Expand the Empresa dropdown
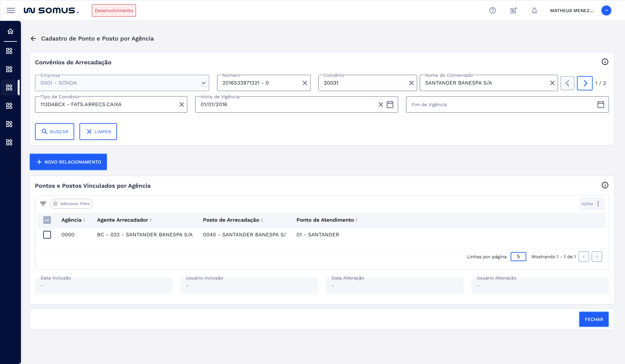The image size is (625, 364). [203, 83]
